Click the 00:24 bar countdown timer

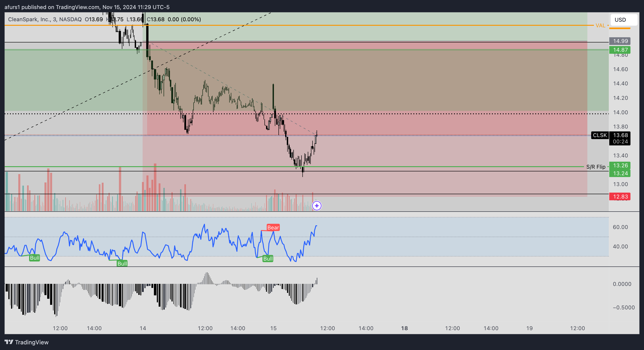click(x=620, y=142)
